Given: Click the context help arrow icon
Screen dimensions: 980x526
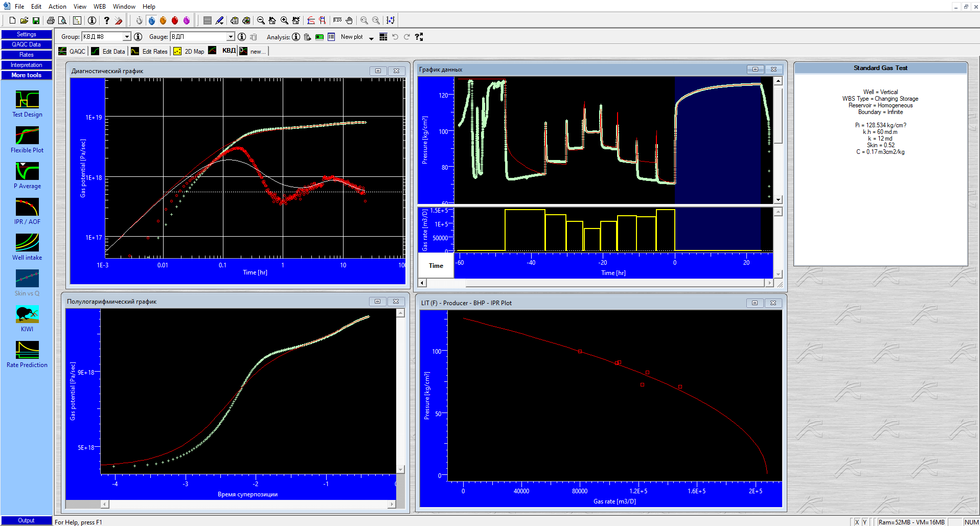Looking at the screenshot, I should [x=419, y=37].
